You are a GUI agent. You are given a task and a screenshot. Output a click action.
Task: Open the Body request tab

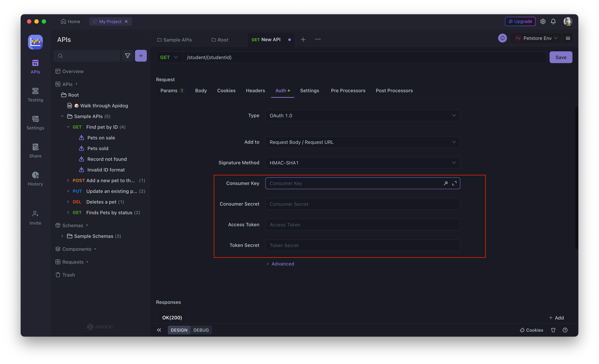pyautogui.click(x=201, y=91)
